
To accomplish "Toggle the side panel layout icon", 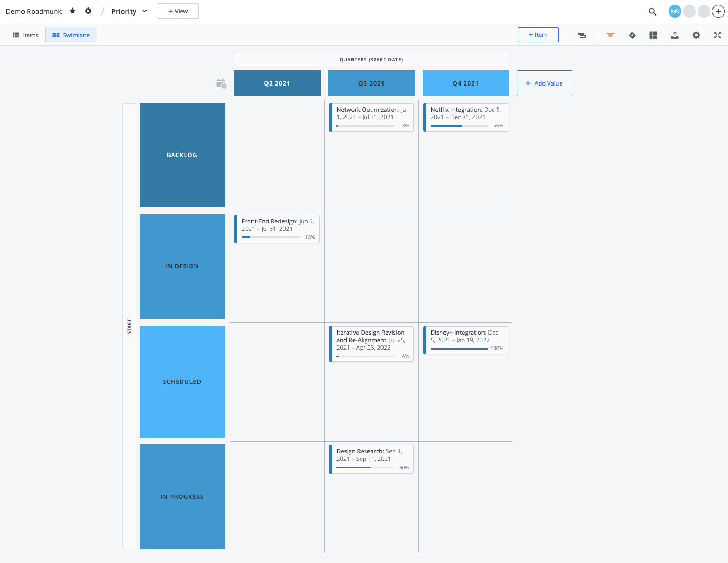I will click(654, 35).
